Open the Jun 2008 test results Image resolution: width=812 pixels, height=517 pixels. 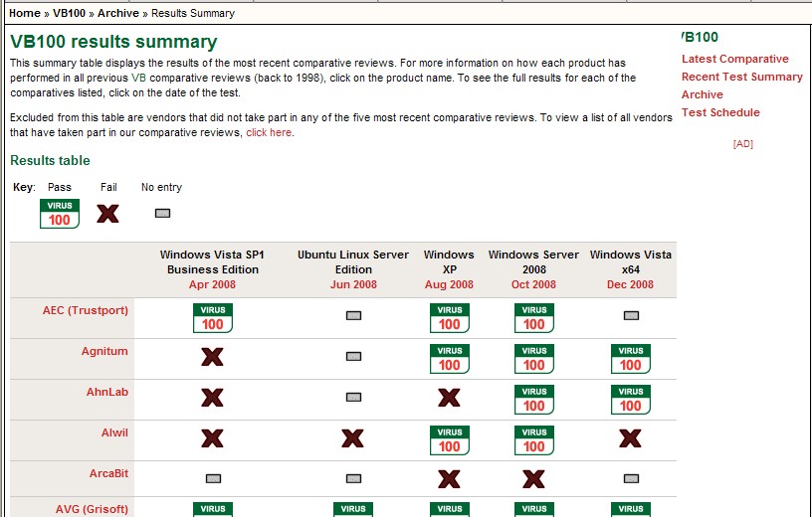click(353, 284)
